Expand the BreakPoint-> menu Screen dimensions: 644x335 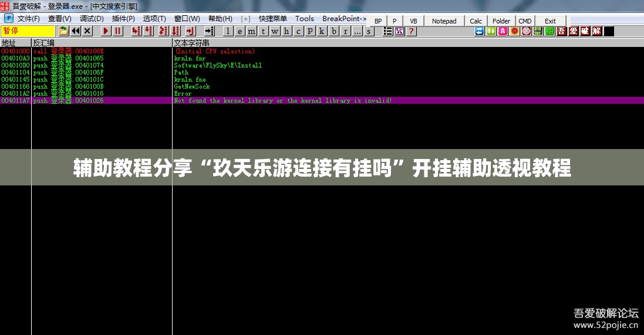point(344,19)
